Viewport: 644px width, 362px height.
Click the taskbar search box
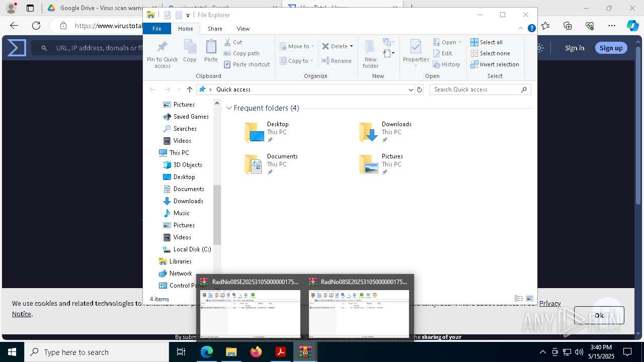click(97, 352)
